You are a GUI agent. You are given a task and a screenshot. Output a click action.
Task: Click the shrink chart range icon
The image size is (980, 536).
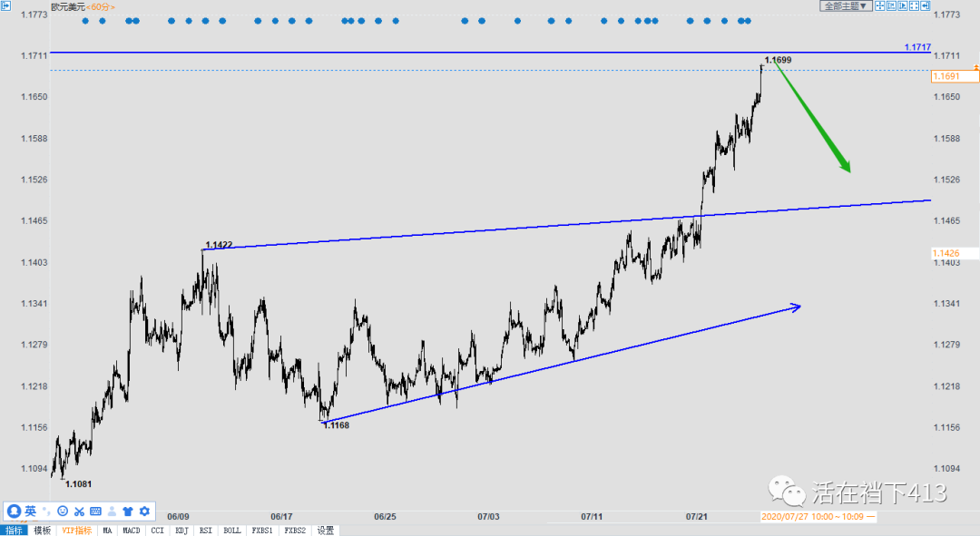click(891, 5)
